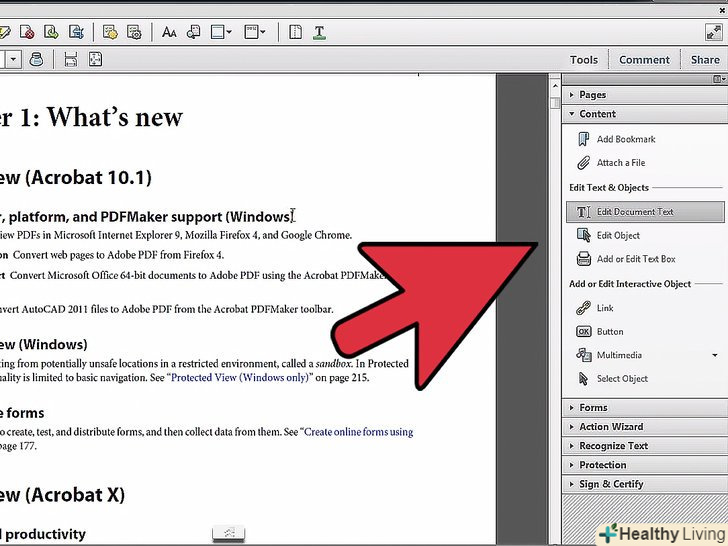The width and height of the screenshot is (728, 546).
Task: Expand the Recognize Text panel section
Action: pos(645,446)
